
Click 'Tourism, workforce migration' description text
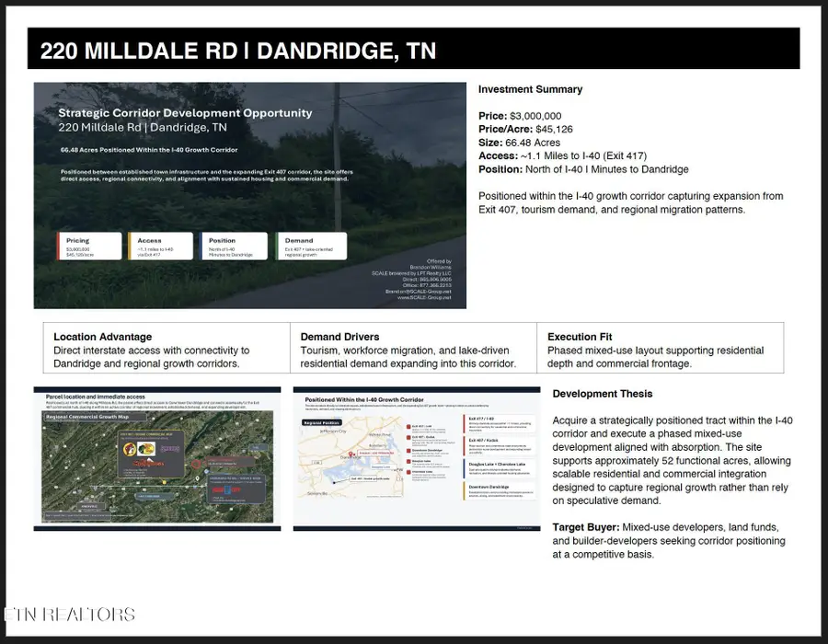pyautogui.click(x=408, y=357)
